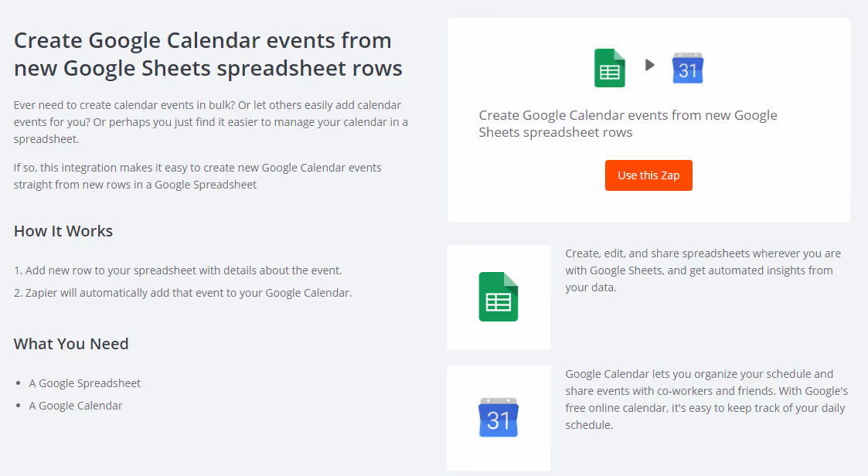
Task: Click 'A Google Calendar' list item
Action: 76,406
